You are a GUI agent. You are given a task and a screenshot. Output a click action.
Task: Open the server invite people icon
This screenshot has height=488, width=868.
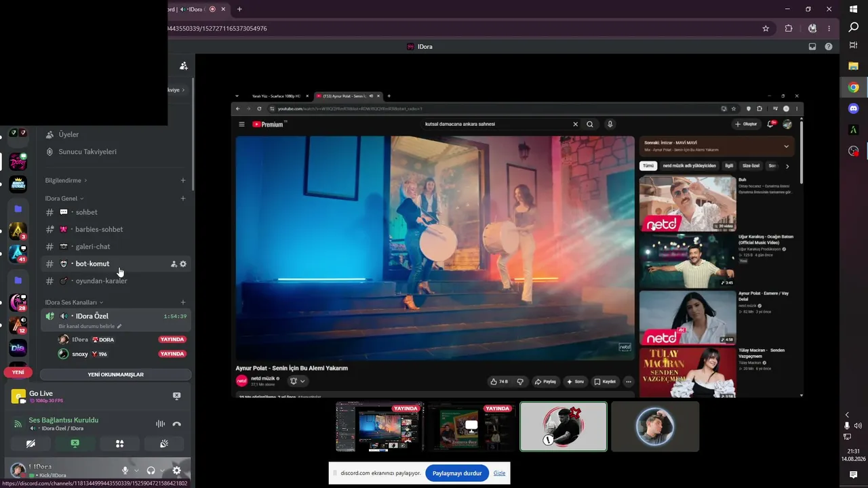183,66
